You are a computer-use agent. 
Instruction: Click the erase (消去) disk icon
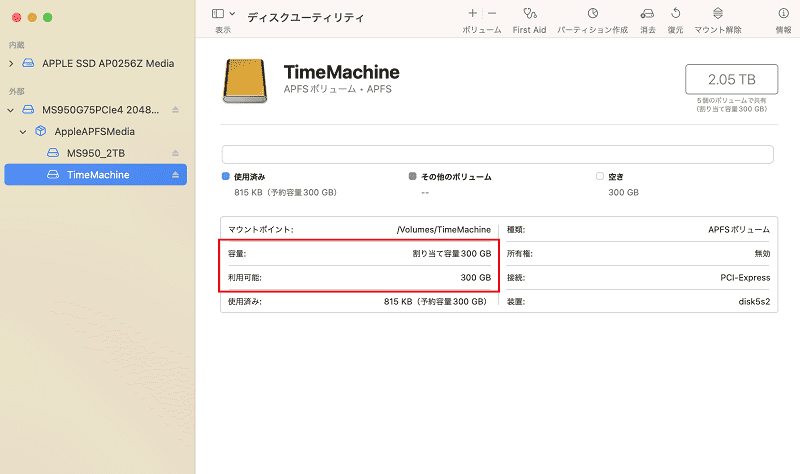[x=647, y=13]
